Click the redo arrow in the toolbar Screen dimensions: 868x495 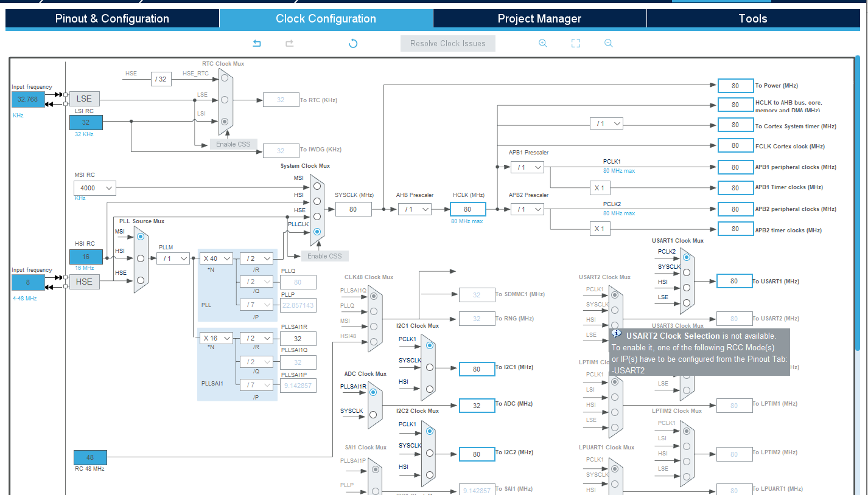289,43
